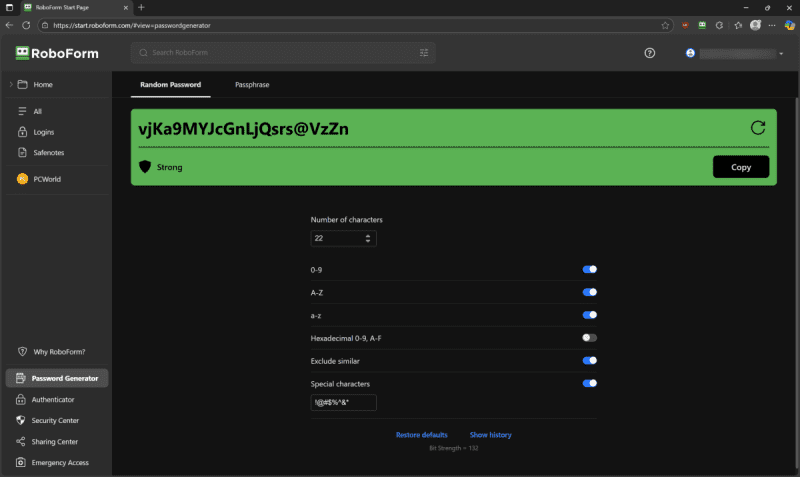
Task: Open Logins in sidebar
Action: tap(44, 132)
